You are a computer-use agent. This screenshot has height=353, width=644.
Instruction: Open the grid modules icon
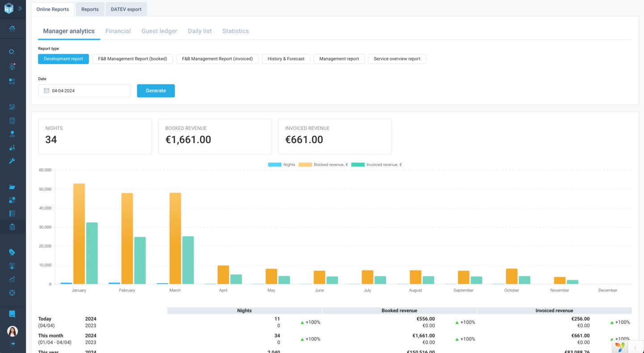pos(12,200)
